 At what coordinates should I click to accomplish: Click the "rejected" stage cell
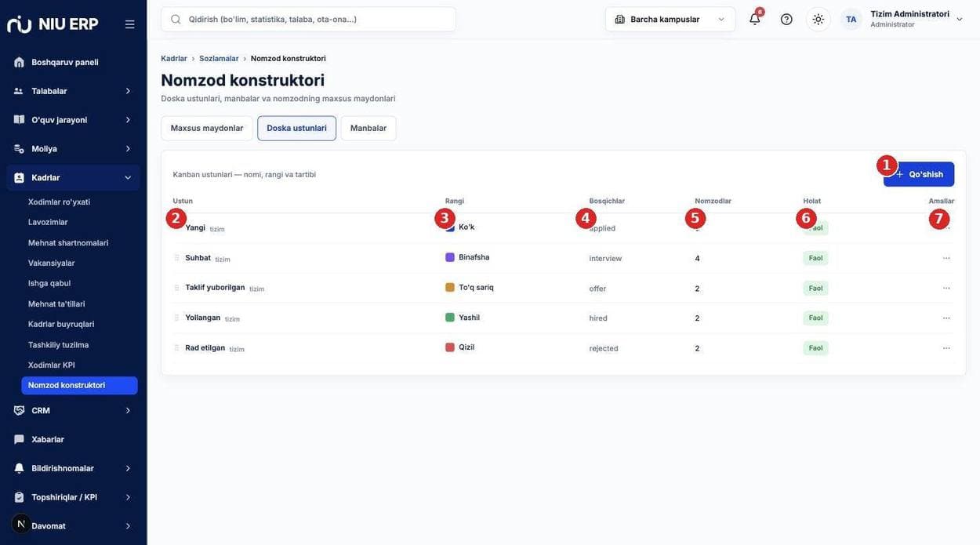(x=604, y=348)
